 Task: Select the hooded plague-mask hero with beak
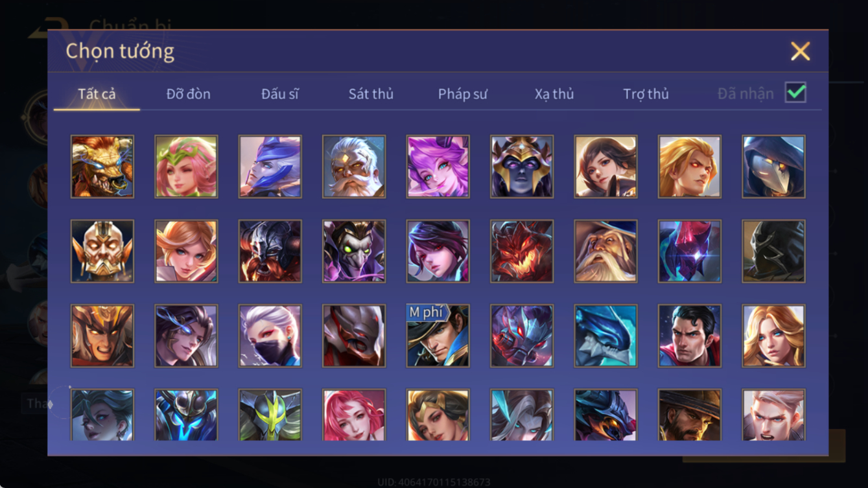[774, 167]
